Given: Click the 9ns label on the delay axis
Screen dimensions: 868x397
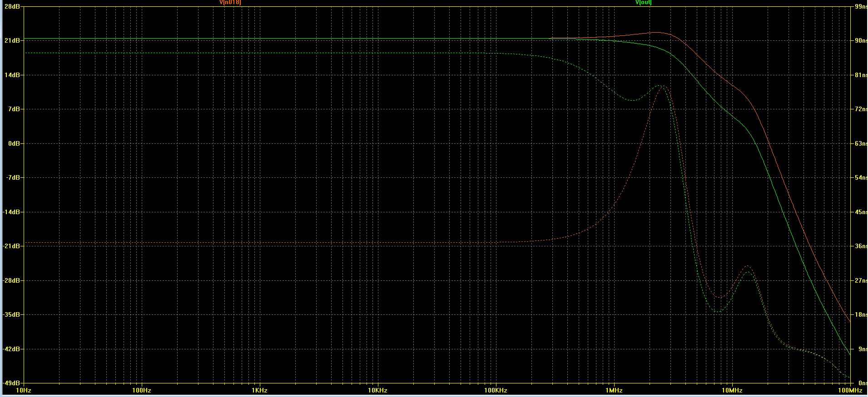Looking at the screenshot, I should point(862,349).
